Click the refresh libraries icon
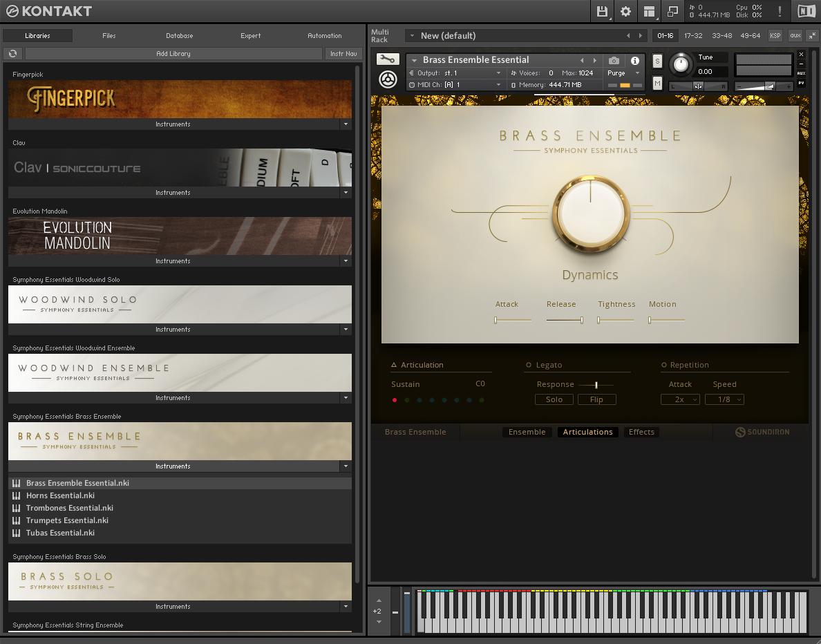This screenshot has height=644, width=821. [x=13, y=53]
